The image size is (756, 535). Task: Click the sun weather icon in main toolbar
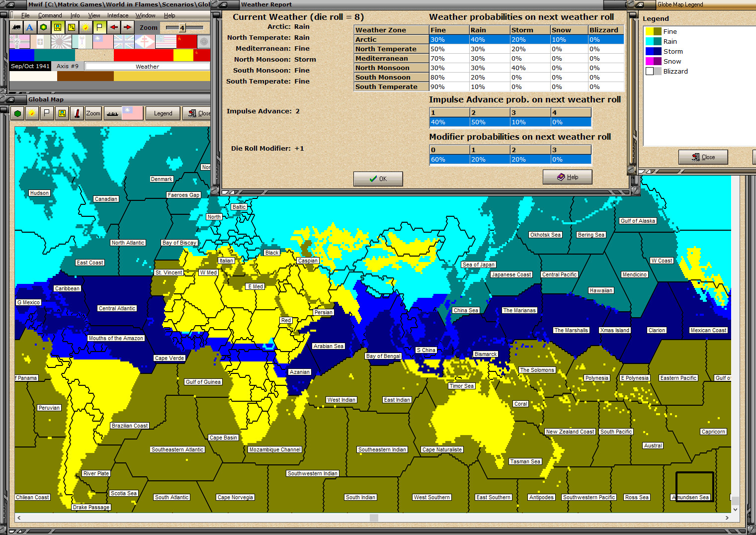click(85, 27)
